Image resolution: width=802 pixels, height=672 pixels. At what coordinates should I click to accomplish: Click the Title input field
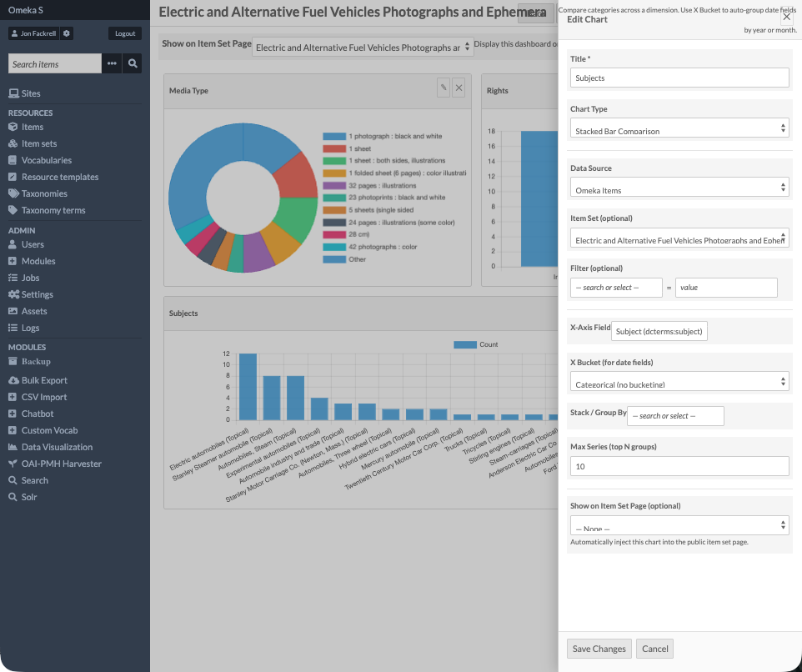click(679, 78)
